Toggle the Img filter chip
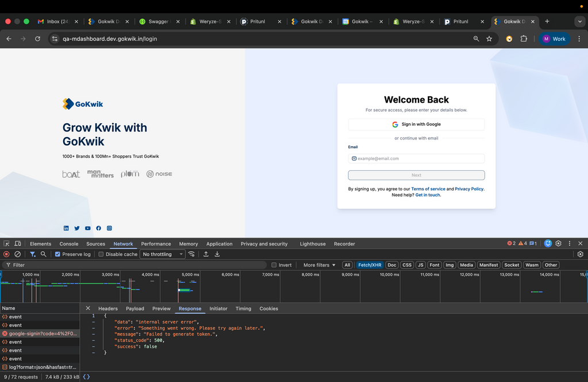The height and width of the screenshot is (382, 588). pyautogui.click(x=450, y=265)
